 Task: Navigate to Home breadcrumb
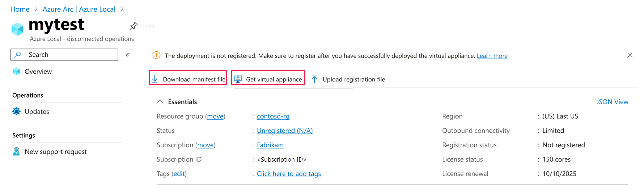pyautogui.click(x=20, y=9)
